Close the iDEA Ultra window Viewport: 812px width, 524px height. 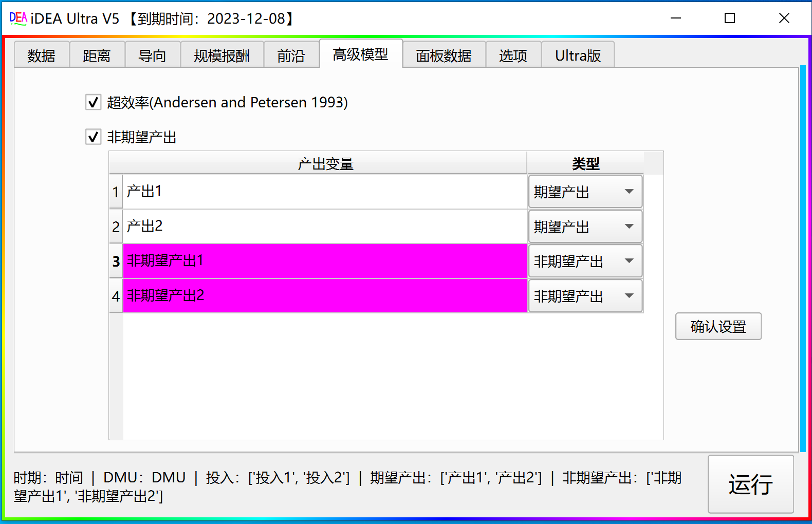(784, 18)
